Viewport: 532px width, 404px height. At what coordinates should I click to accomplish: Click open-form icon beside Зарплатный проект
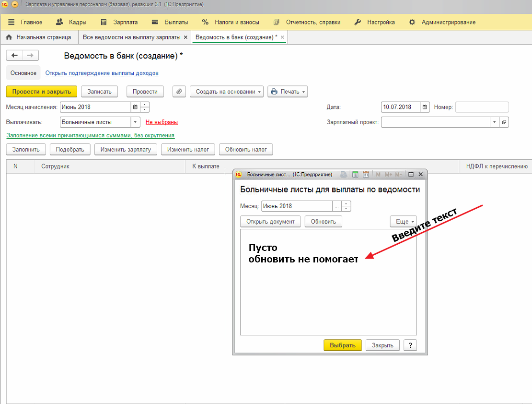pyautogui.click(x=504, y=122)
